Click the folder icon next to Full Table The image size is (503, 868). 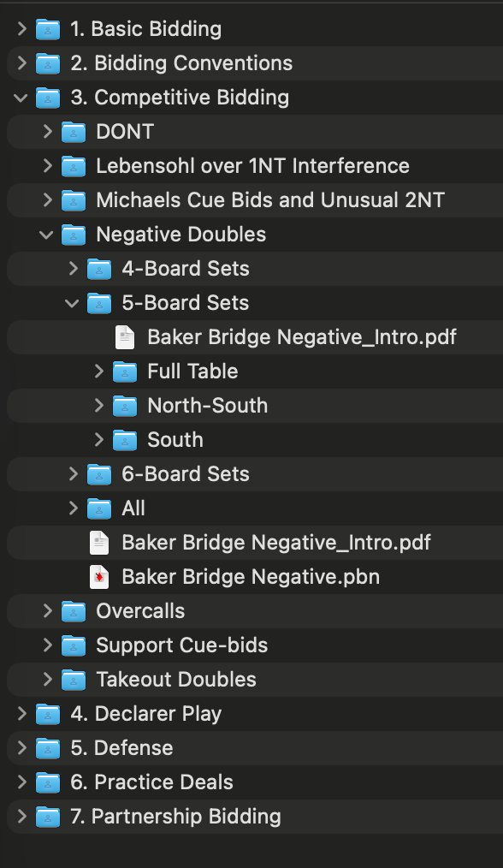click(124, 372)
